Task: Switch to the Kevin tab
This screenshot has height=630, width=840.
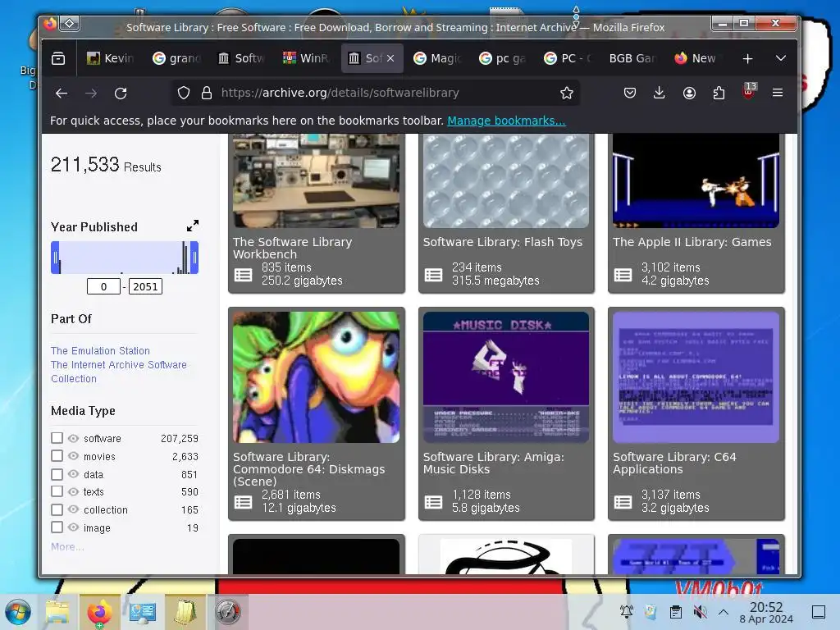Action: 111,58
